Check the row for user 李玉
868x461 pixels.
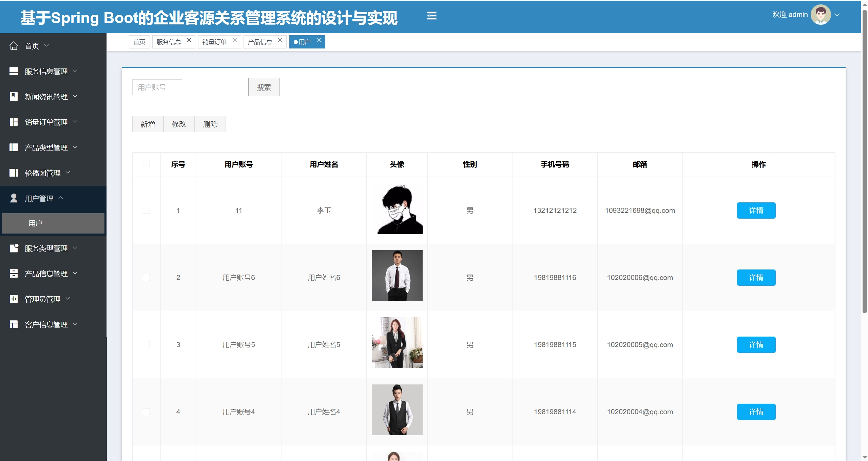[x=146, y=211]
